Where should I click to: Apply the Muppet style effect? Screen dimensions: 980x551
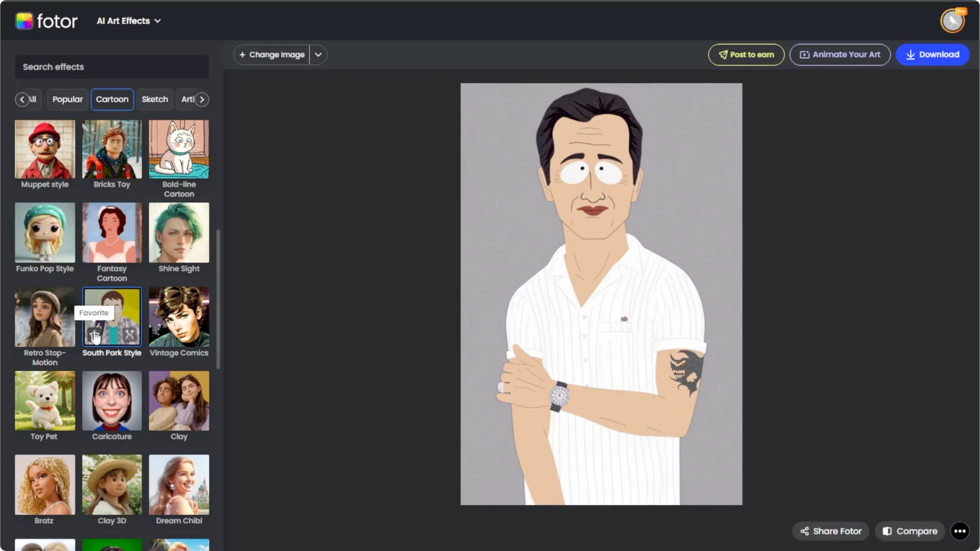click(x=45, y=149)
